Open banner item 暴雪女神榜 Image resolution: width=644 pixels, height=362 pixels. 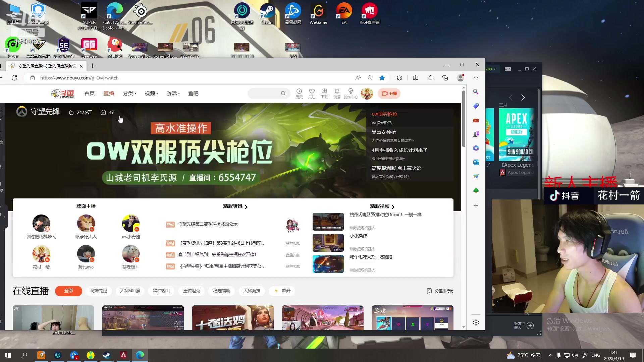[384, 132]
